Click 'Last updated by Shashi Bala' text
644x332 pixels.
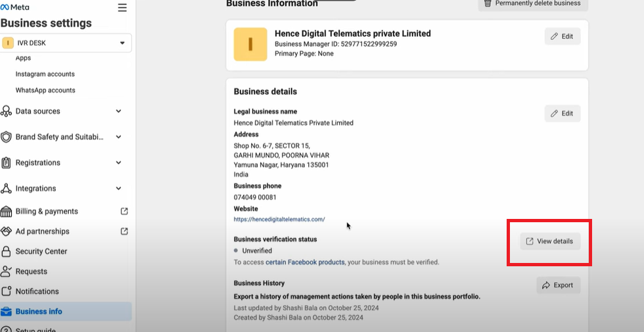(306, 308)
